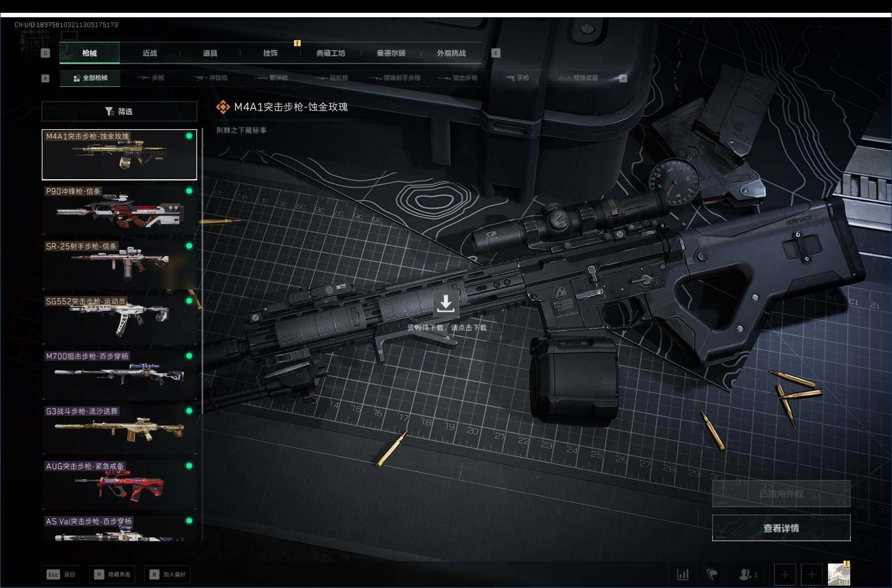
Task: Click the green status dot on SG552 card
Action: 189,301
